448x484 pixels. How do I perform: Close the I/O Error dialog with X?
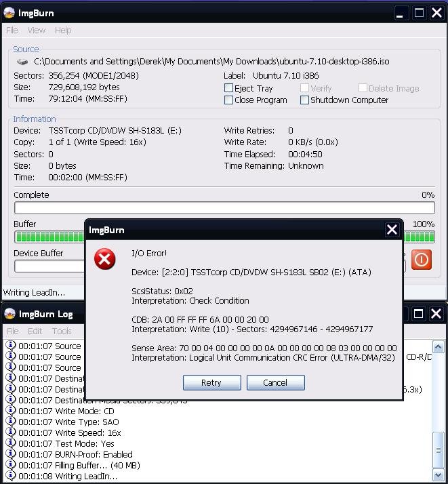click(392, 230)
